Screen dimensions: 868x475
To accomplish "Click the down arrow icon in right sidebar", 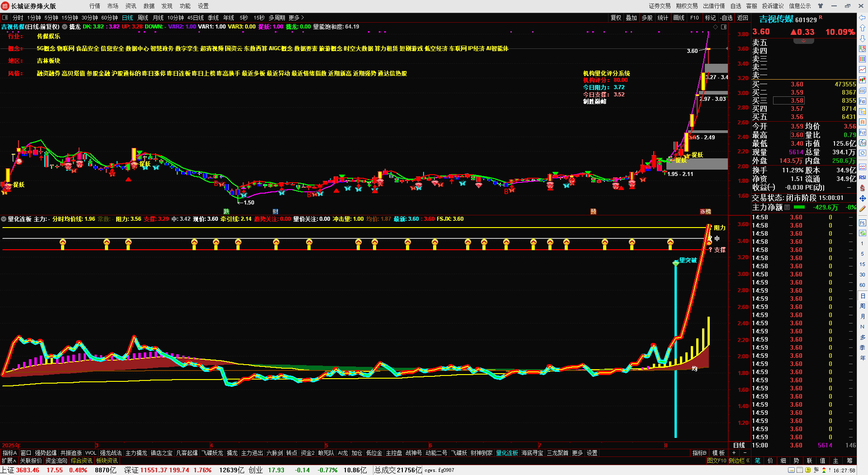I will tap(863, 38).
